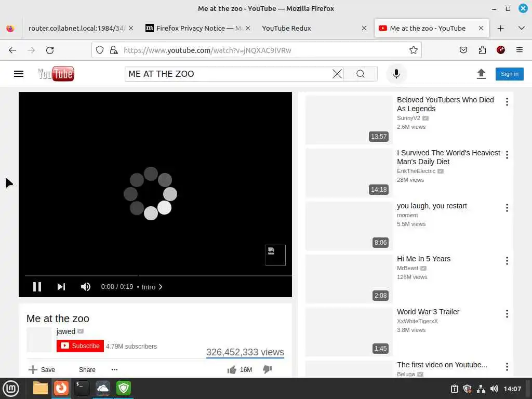This screenshot has height=399, width=532.
Task: Mute the video player volume
Action: click(86, 287)
